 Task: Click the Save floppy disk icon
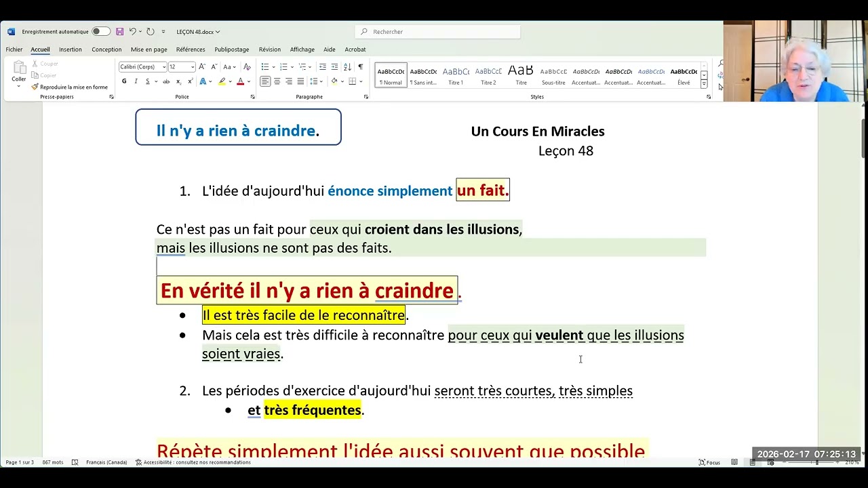[120, 31]
